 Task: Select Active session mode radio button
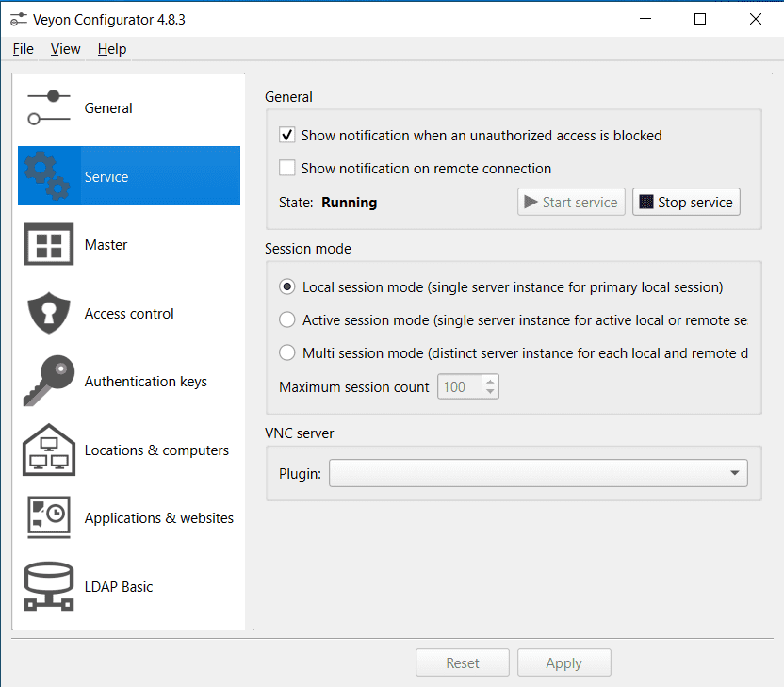(287, 320)
